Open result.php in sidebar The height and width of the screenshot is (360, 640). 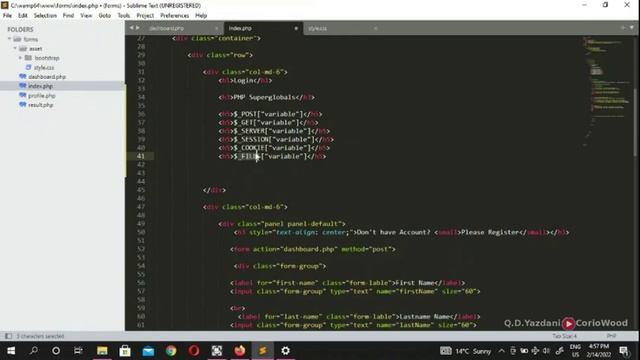click(x=40, y=105)
